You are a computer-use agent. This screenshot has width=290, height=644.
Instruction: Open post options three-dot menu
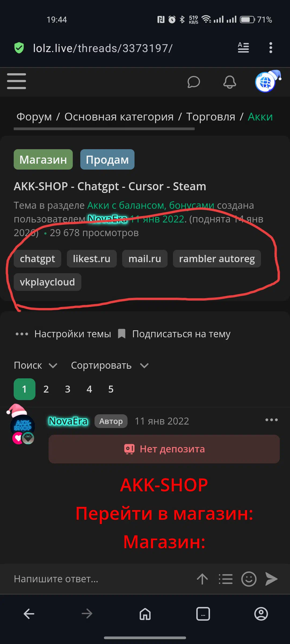pyautogui.click(x=271, y=420)
